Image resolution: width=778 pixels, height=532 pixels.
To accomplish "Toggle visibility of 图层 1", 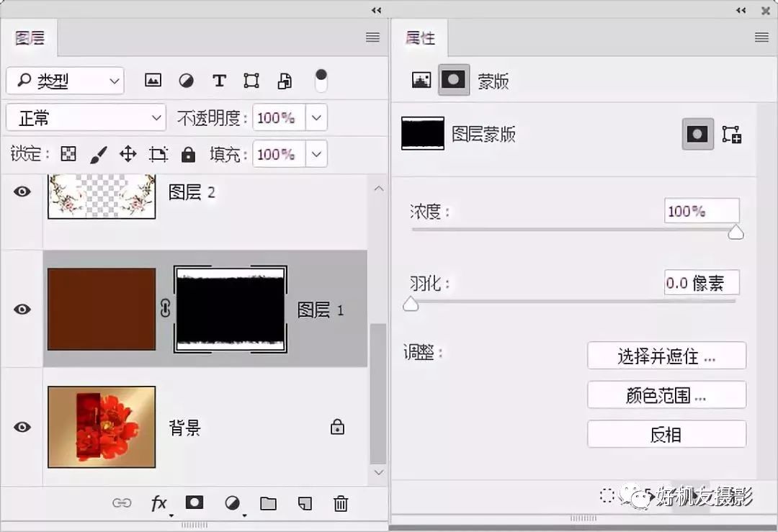I will click(22, 308).
